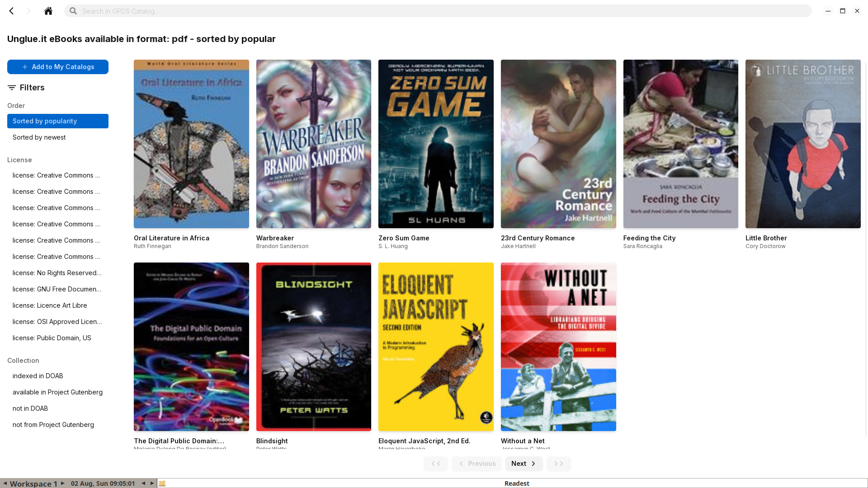Click author name Jake Hartnell
Viewport: 868px width, 488px height.
[x=518, y=246]
